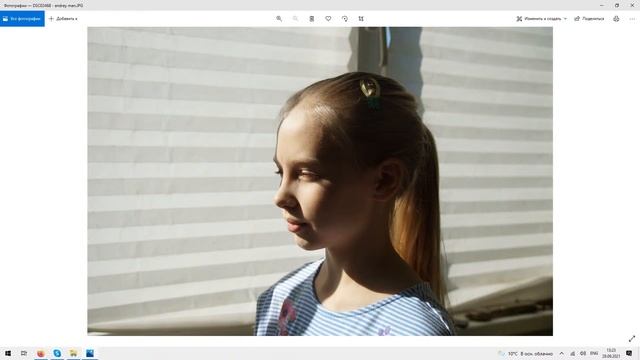Click 'Поделиться' (Share)

(589, 19)
